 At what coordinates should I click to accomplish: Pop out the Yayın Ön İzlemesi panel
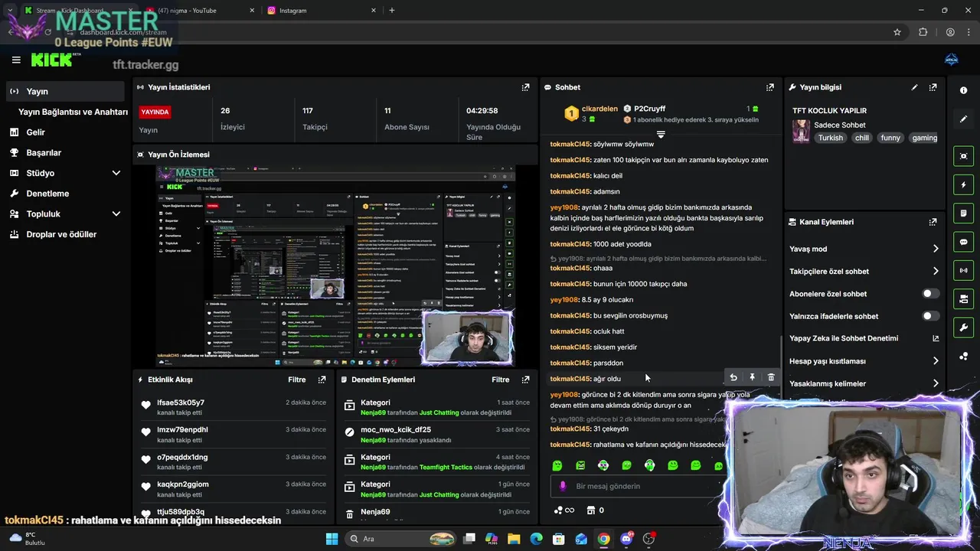click(x=525, y=155)
